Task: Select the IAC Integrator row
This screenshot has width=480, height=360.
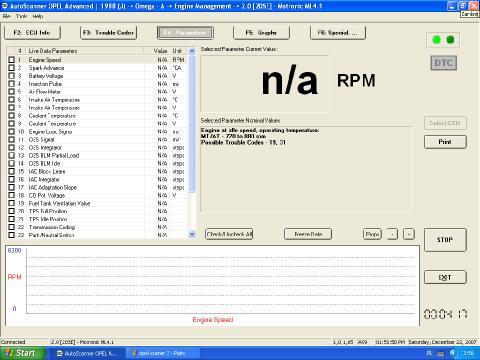Action: [x=97, y=179]
